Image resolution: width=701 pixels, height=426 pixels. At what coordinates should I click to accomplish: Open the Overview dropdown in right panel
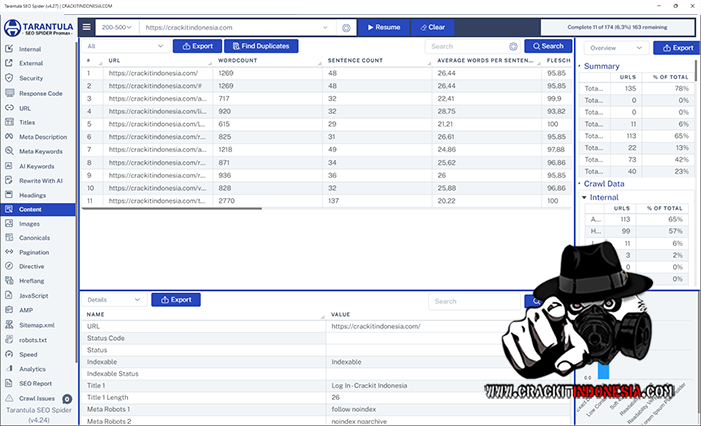[615, 47]
